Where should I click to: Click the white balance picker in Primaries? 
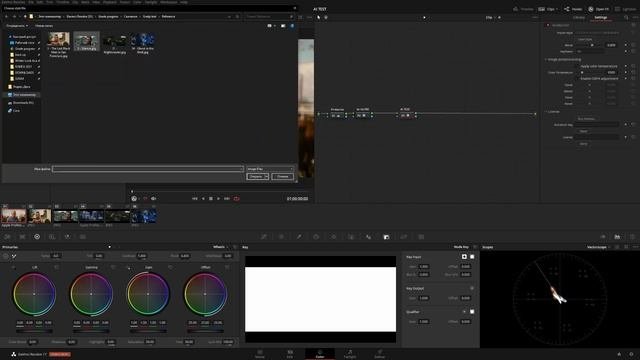click(x=14, y=256)
